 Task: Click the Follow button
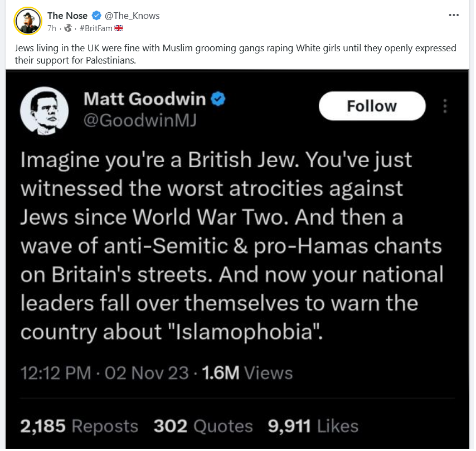(x=372, y=106)
